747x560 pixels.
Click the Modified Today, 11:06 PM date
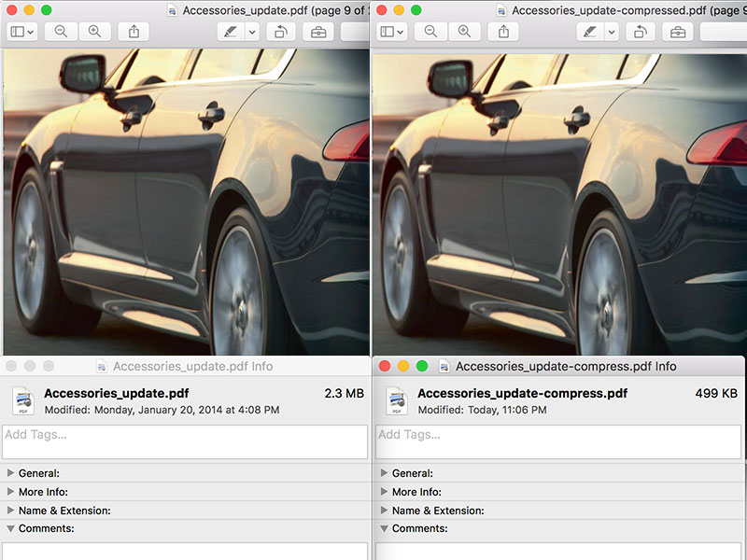point(482,410)
